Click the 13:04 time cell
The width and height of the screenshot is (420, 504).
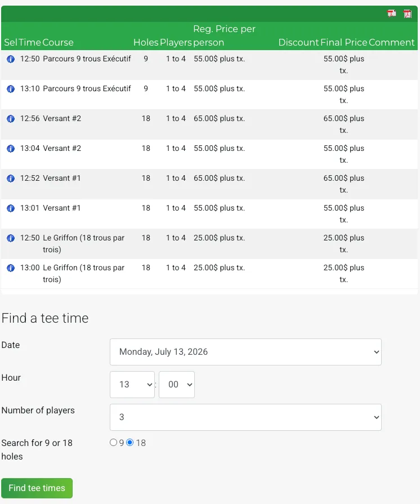[30, 149]
